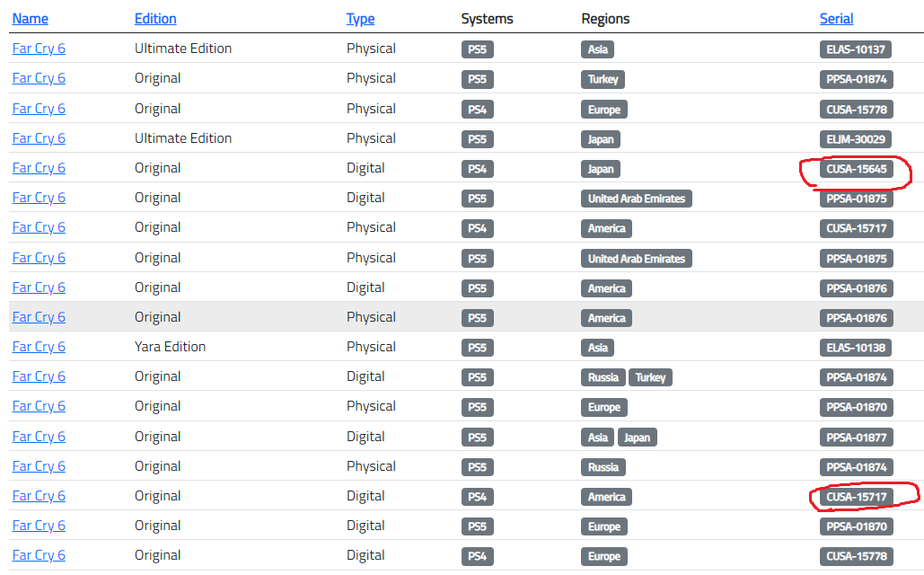Click Japan badge in ELJM-30029 row
Image resolution: width=924 pixels, height=575 pixels.
pyautogui.click(x=601, y=139)
